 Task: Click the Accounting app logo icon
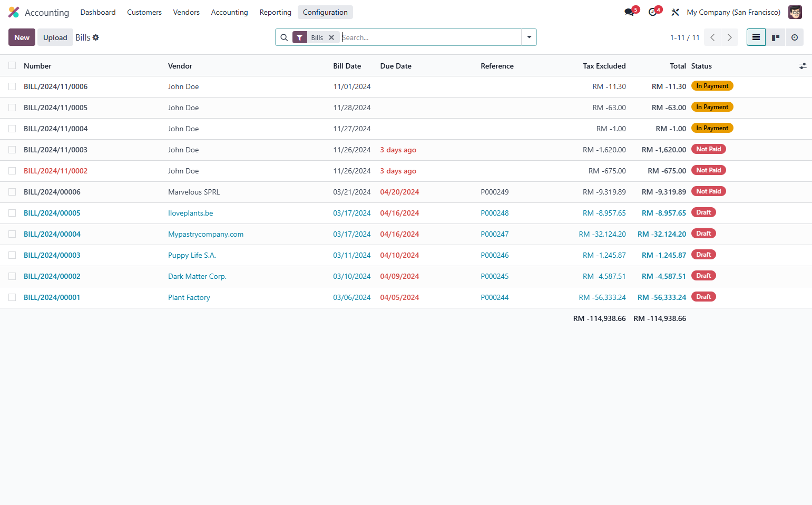(14, 12)
